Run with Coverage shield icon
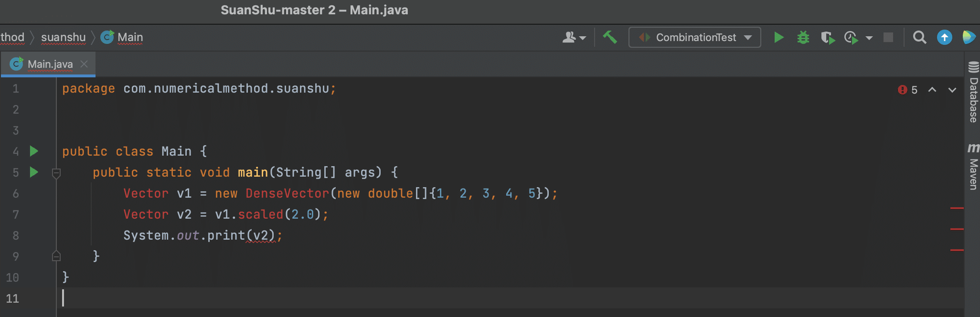This screenshot has width=980, height=317. [828, 37]
